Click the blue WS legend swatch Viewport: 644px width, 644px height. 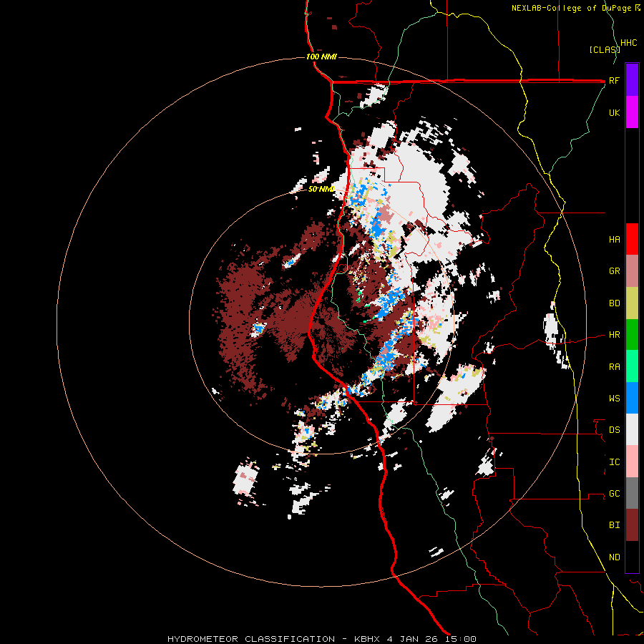point(632,398)
